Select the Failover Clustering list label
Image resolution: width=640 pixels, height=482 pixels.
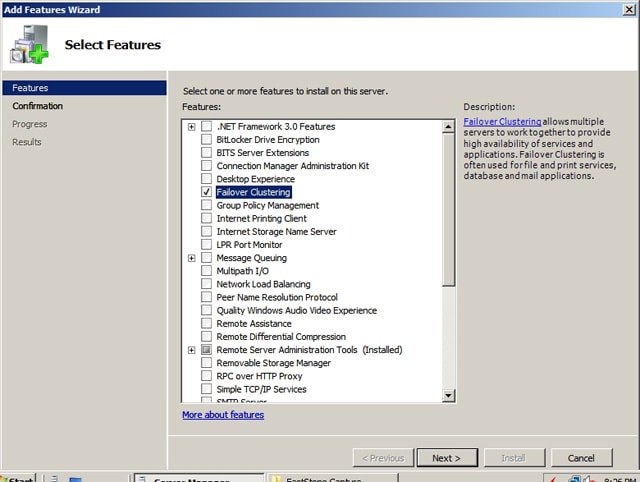pos(253,192)
